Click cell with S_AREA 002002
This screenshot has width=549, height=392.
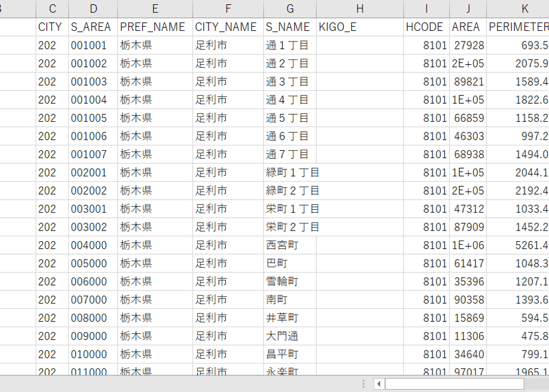[x=93, y=191]
